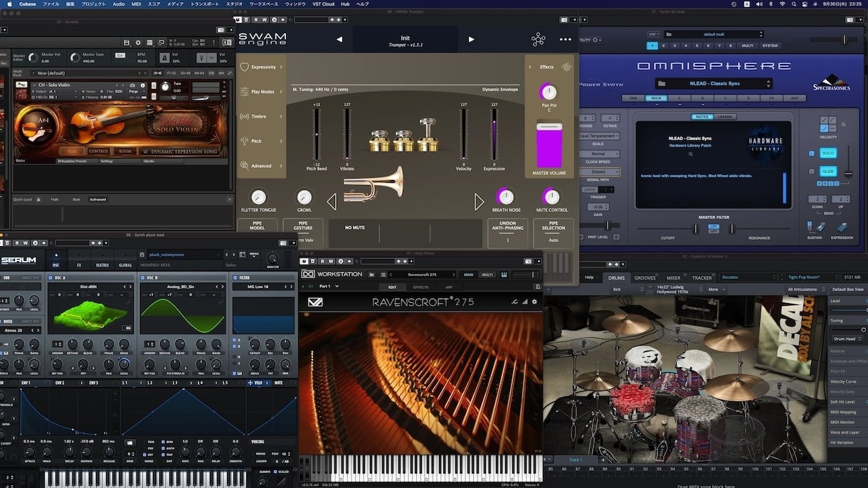The width and height of the screenshot is (868, 488).
Task: Enable Serum OSC A
Action: (50, 277)
